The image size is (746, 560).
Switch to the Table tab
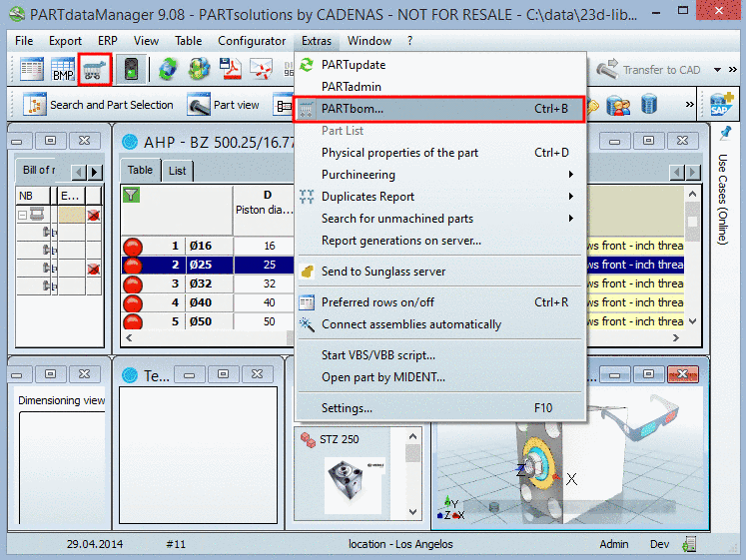click(140, 170)
